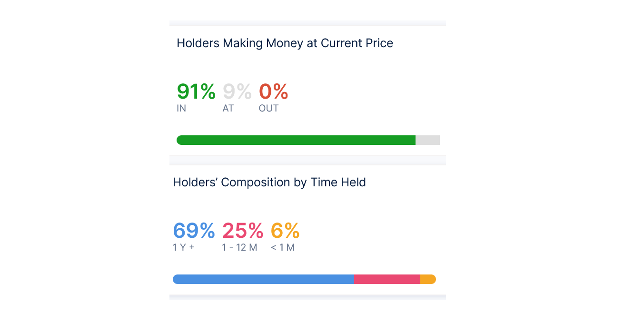Click the < 1 M label
The image size is (644, 335).
coord(283,248)
